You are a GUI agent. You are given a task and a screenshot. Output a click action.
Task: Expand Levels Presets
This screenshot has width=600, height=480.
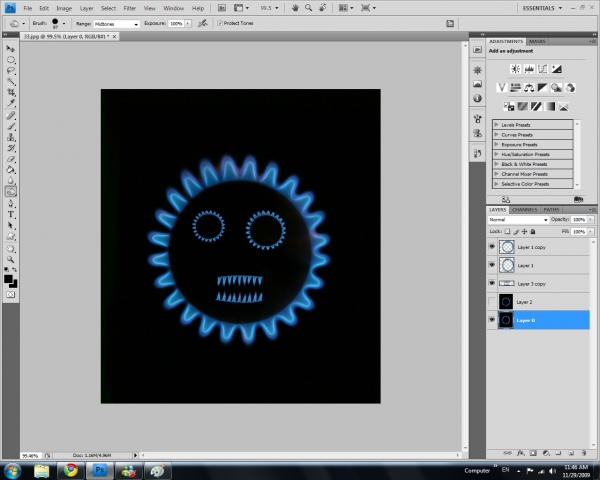click(496, 125)
